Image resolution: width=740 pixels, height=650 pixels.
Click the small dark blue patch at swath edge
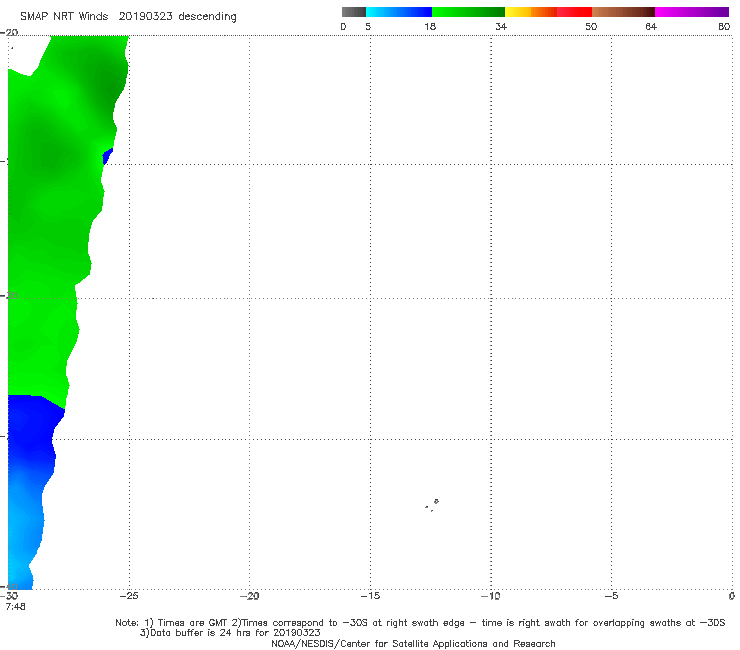point(108,156)
